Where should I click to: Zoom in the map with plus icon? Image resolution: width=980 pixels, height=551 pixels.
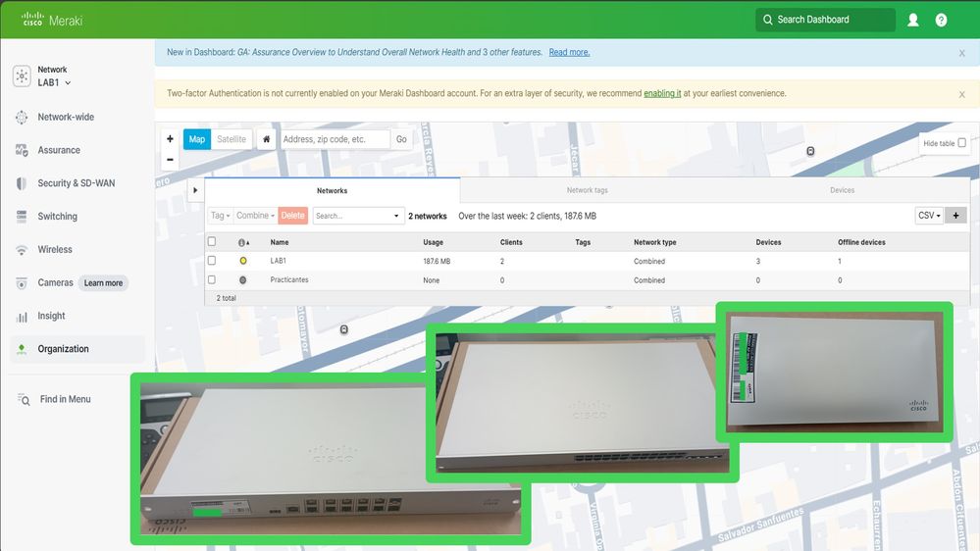pos(170,139)
